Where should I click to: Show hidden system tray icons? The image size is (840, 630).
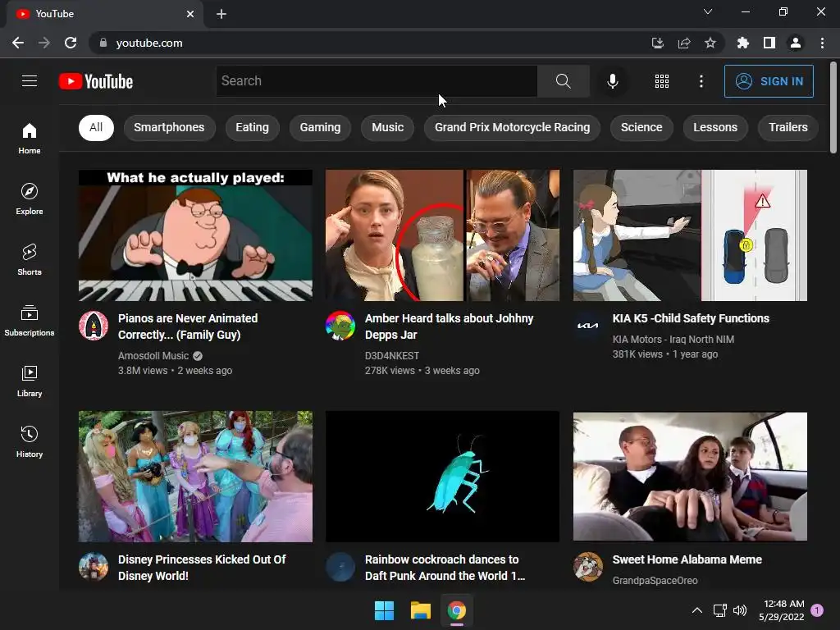coord(697,610)
